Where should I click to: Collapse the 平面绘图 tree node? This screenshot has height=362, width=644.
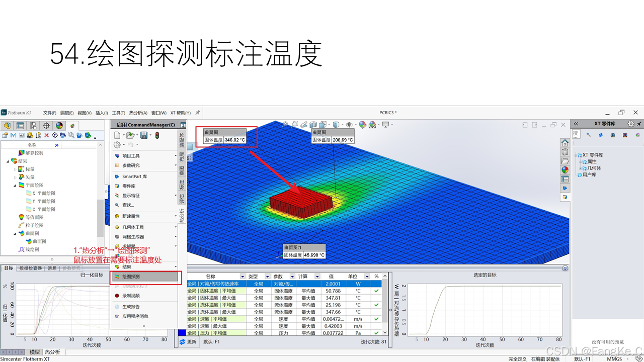[x=15, y=185]
